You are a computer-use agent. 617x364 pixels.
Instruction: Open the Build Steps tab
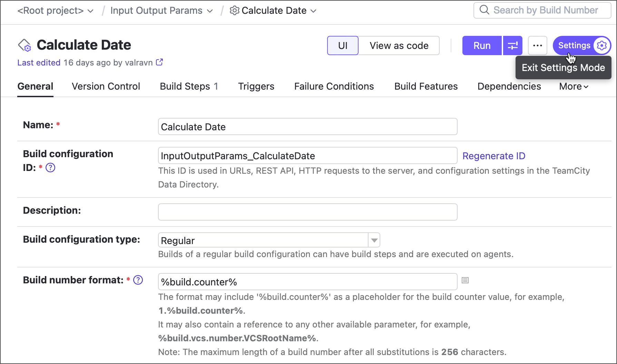click(189, 87)
